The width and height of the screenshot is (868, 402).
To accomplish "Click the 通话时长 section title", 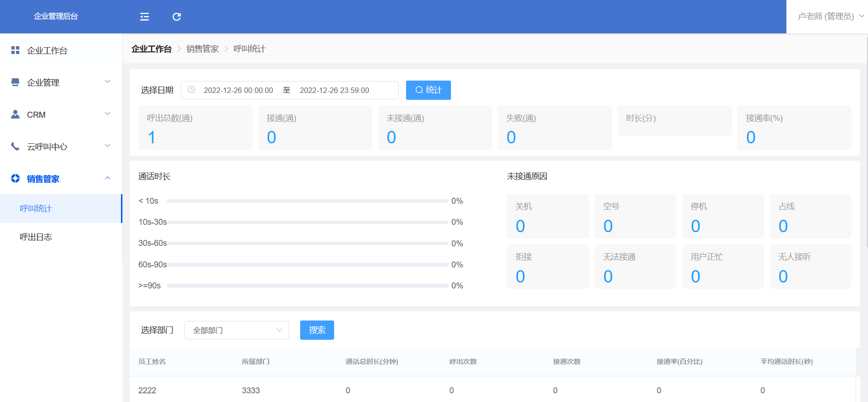I will (154, 176).
